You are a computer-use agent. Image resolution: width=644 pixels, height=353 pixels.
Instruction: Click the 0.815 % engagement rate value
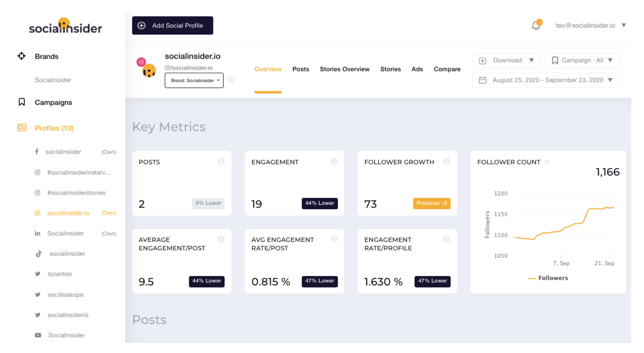271,282
